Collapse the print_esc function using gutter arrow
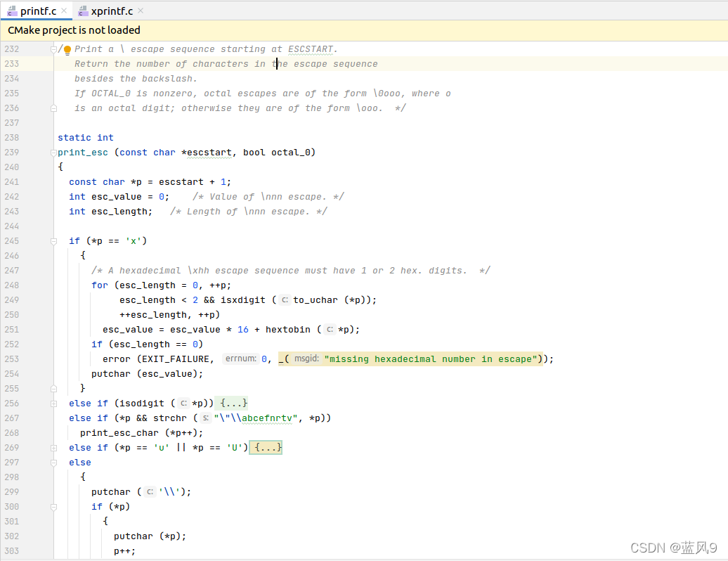Image resolution: width=728 pixels, height=561 pixels. point(53,152)
